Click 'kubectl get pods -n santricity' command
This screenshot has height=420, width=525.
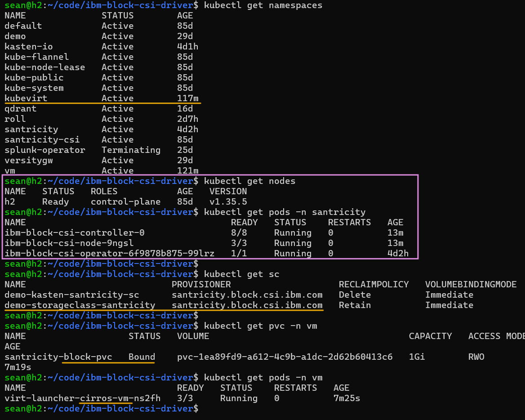coord(285,212)
